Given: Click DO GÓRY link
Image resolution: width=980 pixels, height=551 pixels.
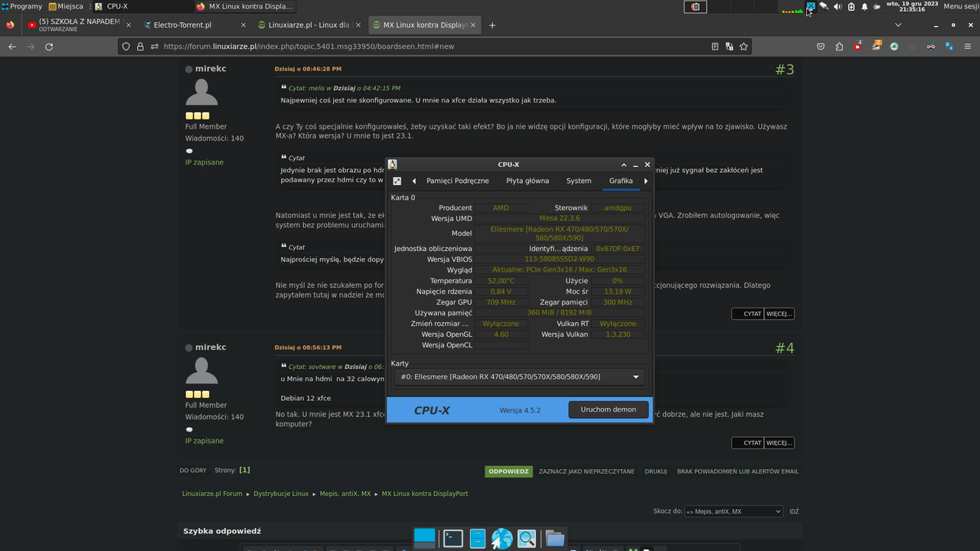Looking at the screenshot, I should coord(193,471).
